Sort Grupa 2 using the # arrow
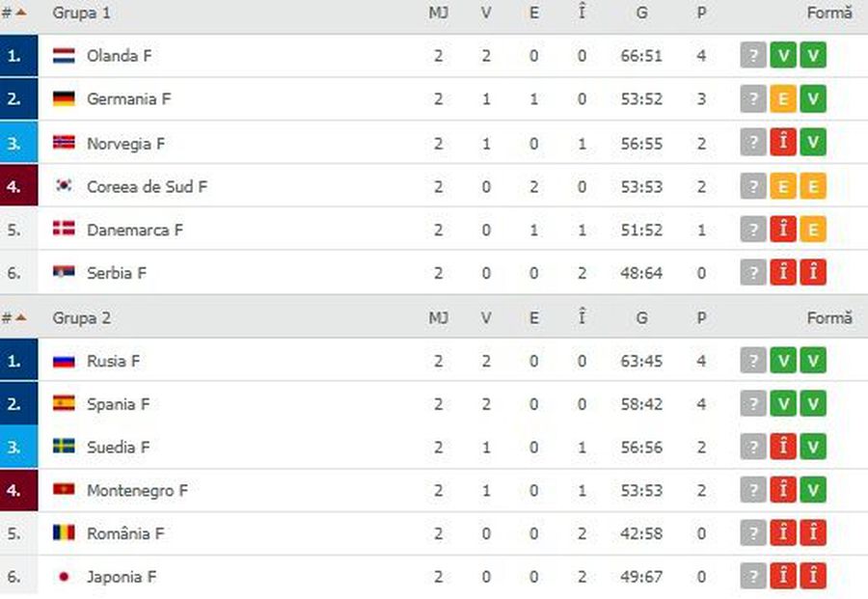The image size is (868, 599). tap(14, 317)
